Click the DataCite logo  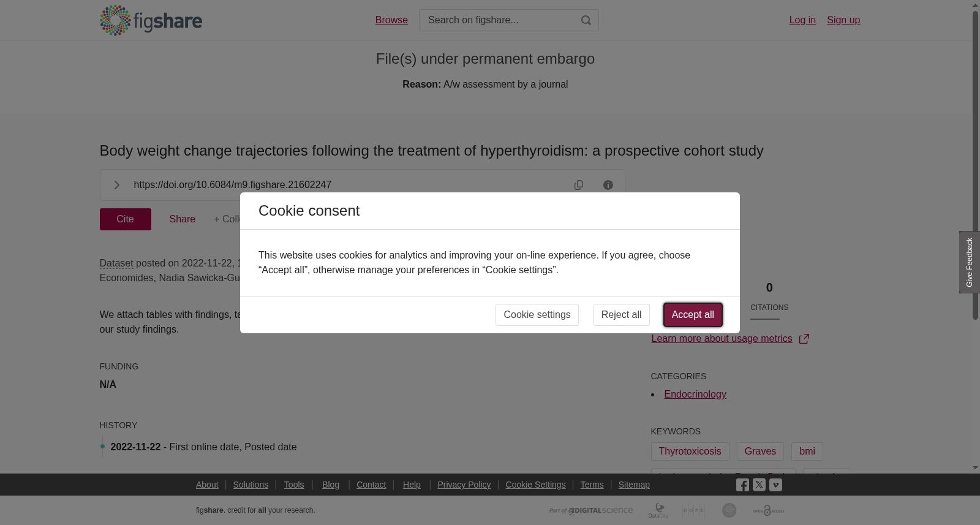pos(658,510)
